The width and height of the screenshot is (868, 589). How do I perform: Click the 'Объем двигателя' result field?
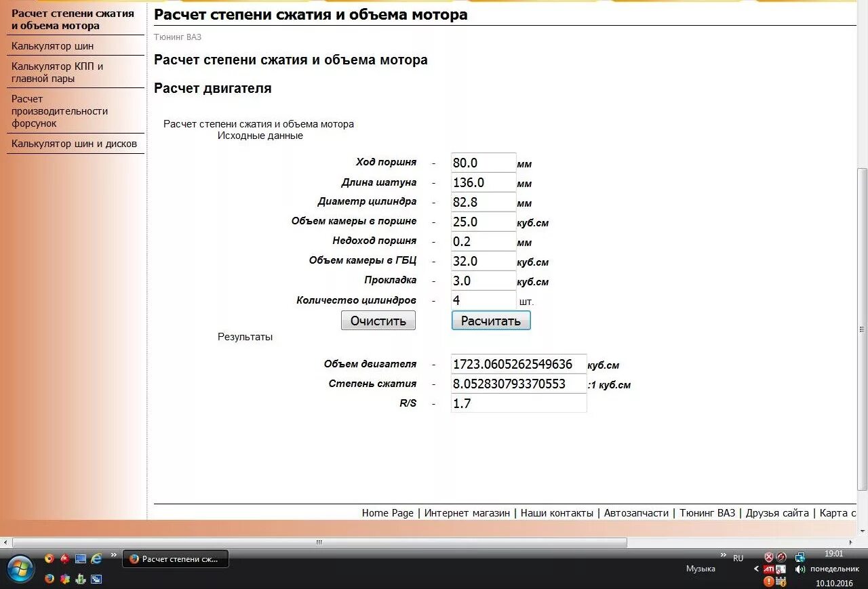pos(519,364)
